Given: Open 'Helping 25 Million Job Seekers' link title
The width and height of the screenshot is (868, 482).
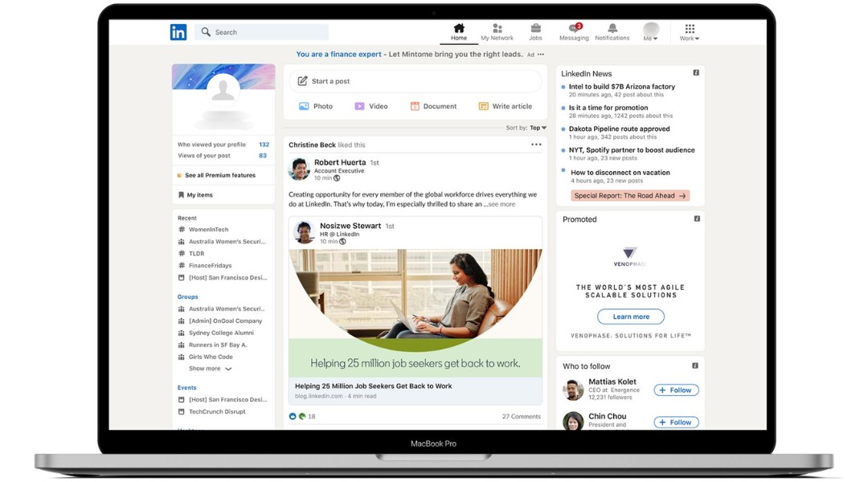Looking at the screenshot, I should click(x=373, y=386).
